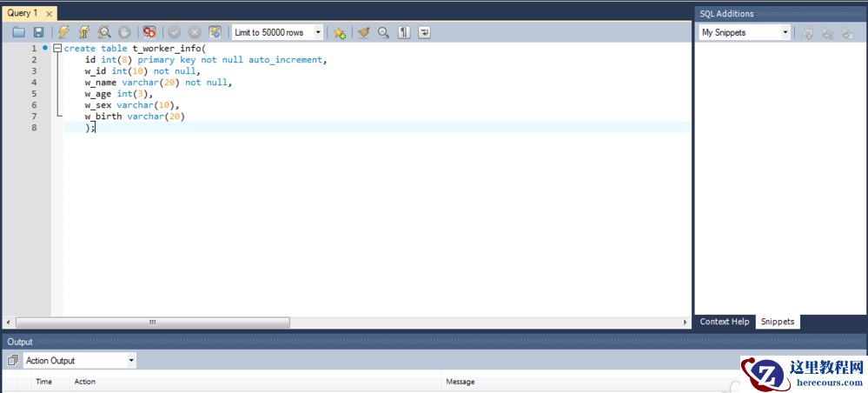868x393 pixels.
Task: Click the Time column header
Action: pyautogui.click(x=43, y=382)
